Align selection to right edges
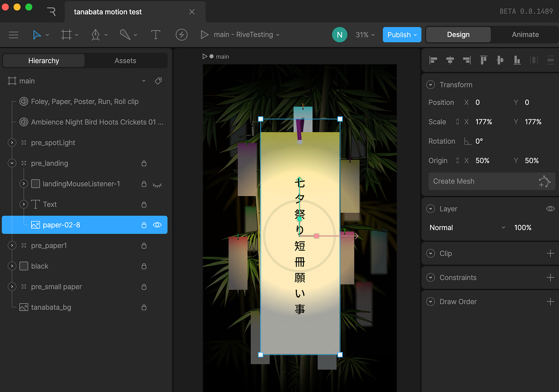Screen dimensions: 559x392 click(467, 60)
